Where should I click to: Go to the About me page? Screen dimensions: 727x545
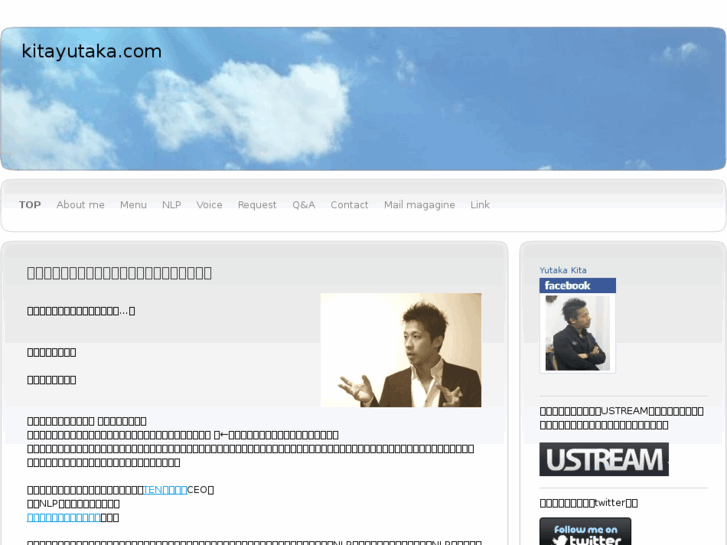[80, 205]
